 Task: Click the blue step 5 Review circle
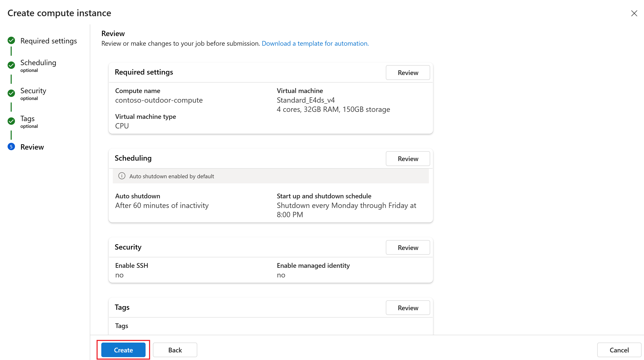(11, 147)
